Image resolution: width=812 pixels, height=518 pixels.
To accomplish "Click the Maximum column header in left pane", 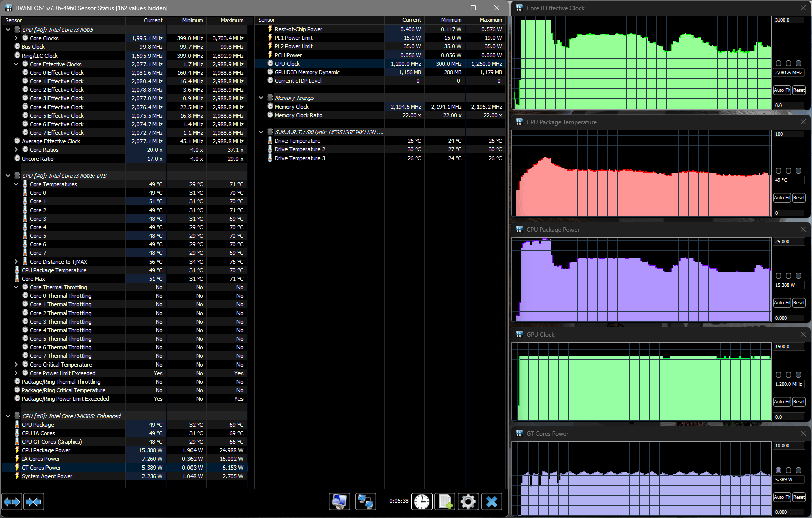I will pos(231,20).
